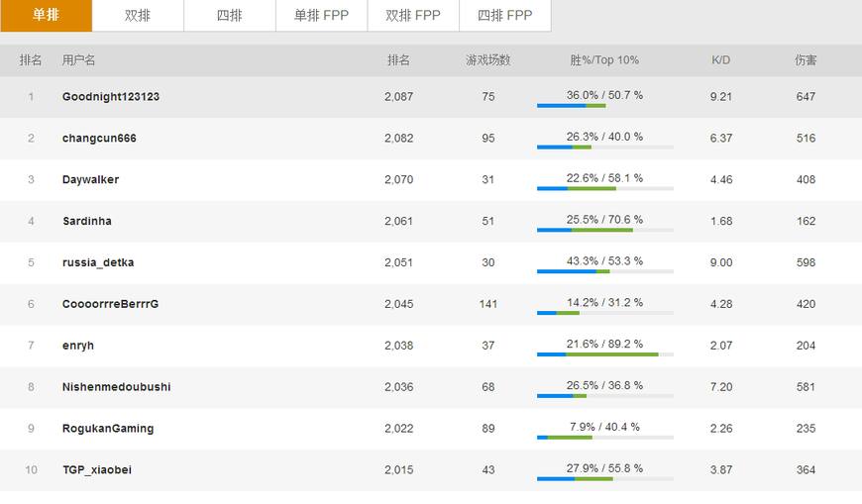Open CoooorrreBerrrG profile
Viewport: 862px width, 504px height.
[110, 304]
